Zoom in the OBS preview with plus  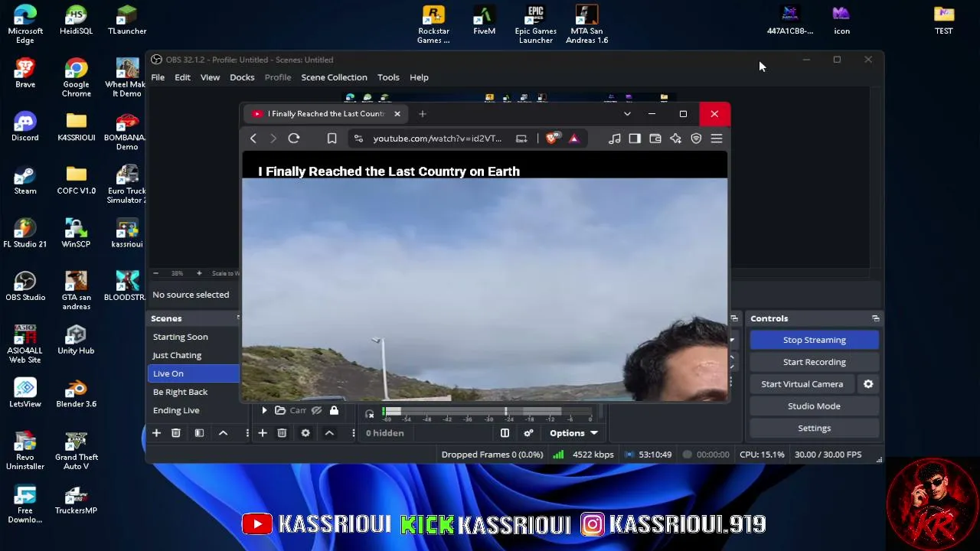pos(199,273)
